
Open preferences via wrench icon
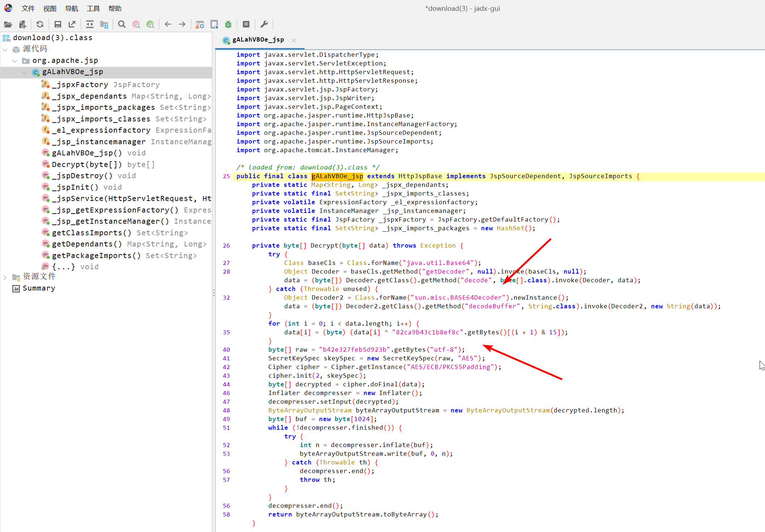pos(264,25)
